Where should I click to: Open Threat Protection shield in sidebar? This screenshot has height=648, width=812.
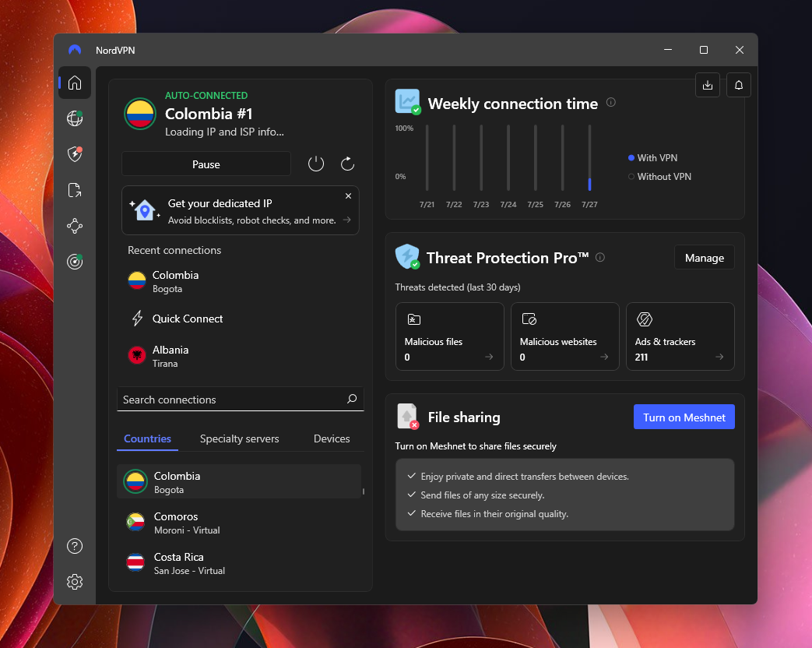75,154
